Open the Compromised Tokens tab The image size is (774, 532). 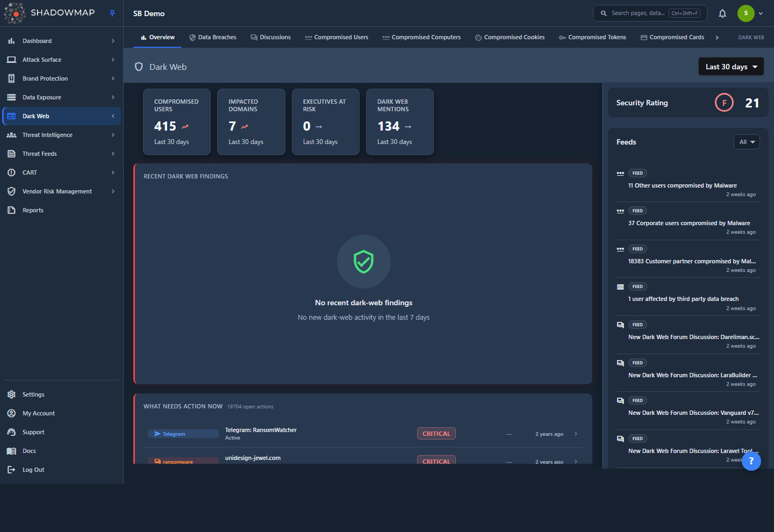[x=592, y=37]
